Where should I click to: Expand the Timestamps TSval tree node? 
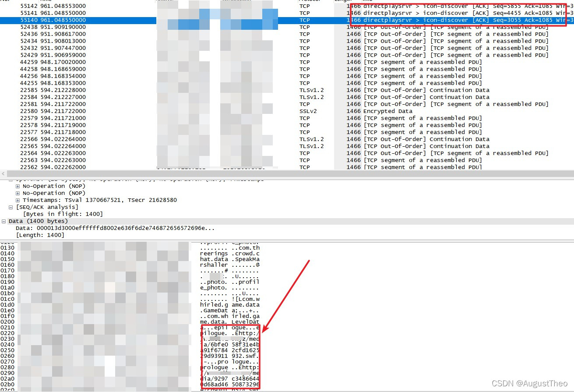coord(18,200)
